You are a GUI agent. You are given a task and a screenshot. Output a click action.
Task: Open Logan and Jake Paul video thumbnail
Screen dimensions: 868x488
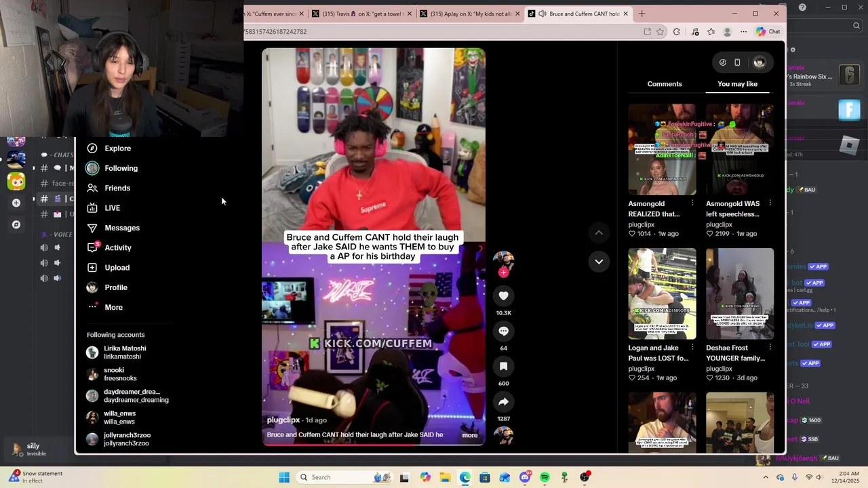click(x=662, y=293)
